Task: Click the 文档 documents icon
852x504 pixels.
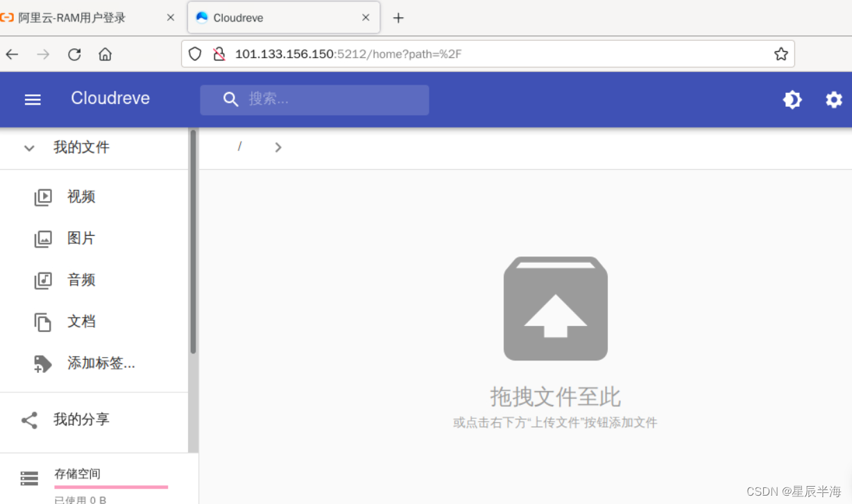Action: [x=43, y=322]
